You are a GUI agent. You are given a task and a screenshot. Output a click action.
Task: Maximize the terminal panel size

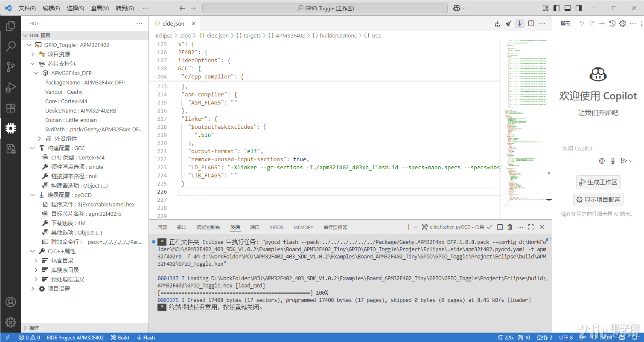pyautogui.click(x=531, y=227)
